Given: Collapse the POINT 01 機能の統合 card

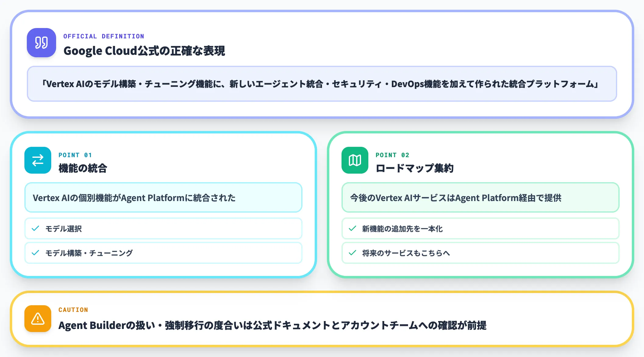Looking at the screenshot, I should click(163, 205).
